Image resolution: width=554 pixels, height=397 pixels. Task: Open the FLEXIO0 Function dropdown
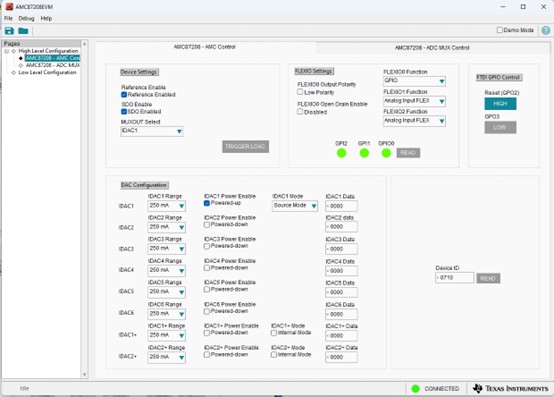pos(414,81)
